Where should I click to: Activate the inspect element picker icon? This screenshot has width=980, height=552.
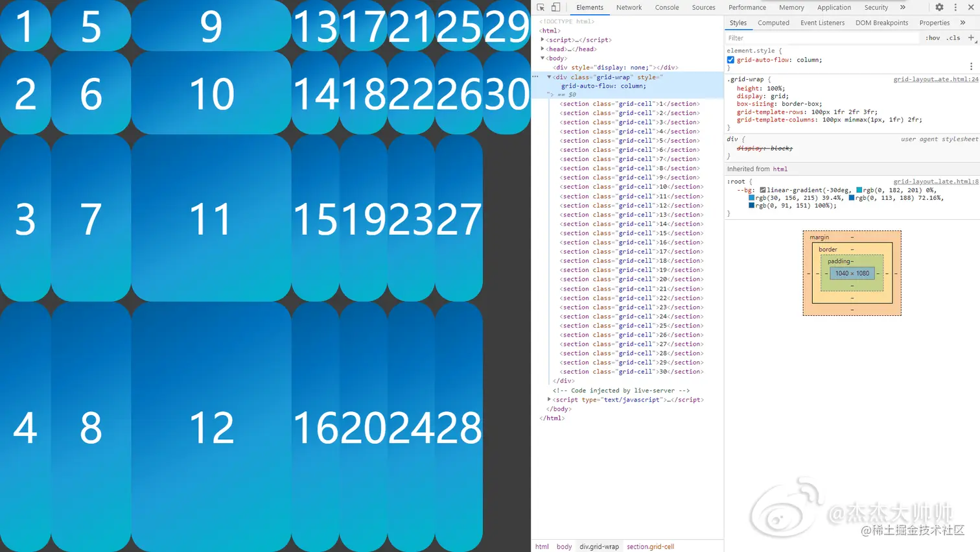[x=541, y=7]
